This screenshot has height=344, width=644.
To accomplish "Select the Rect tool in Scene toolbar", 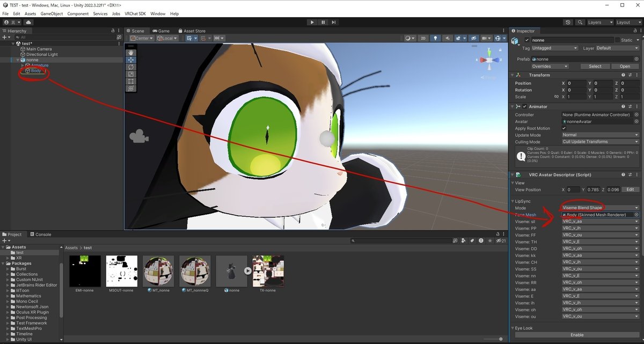I will pyautogui.click(x=131, y=81).
